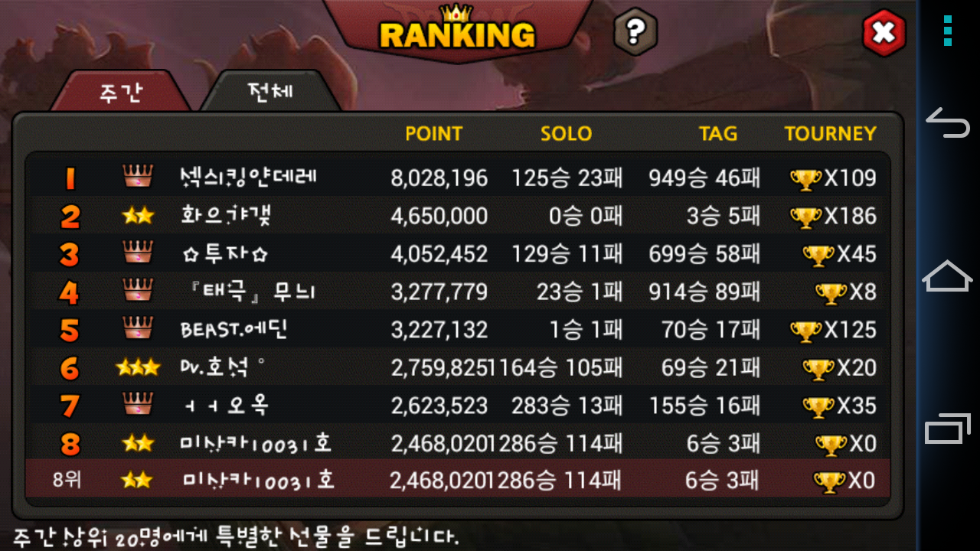Click the crown icon above RANKING title
The image size is (980, 551).
pos(457,13)
